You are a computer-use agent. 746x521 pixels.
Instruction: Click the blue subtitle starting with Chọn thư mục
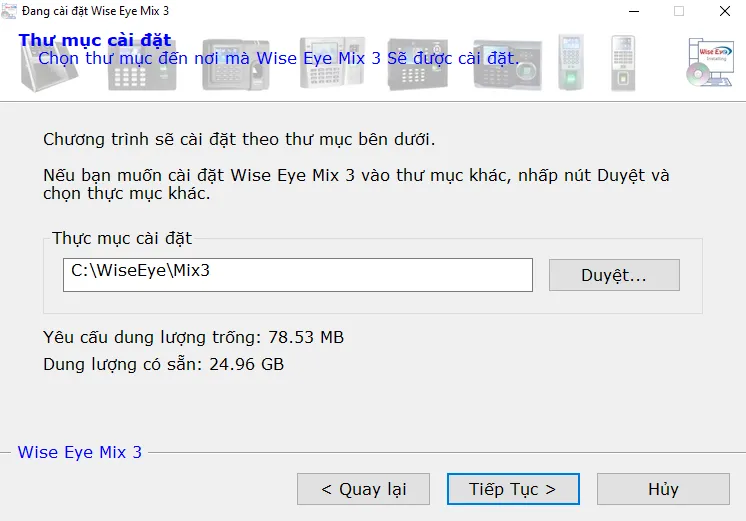pos(278,58)
